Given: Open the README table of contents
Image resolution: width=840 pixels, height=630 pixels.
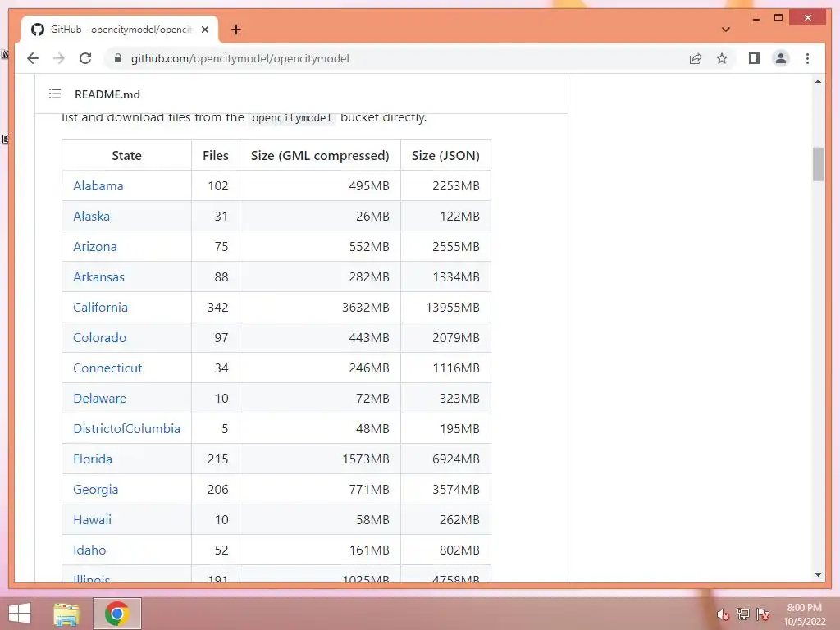Looking at the screenshot, I should pyautogui.click(x=55, y=94).
